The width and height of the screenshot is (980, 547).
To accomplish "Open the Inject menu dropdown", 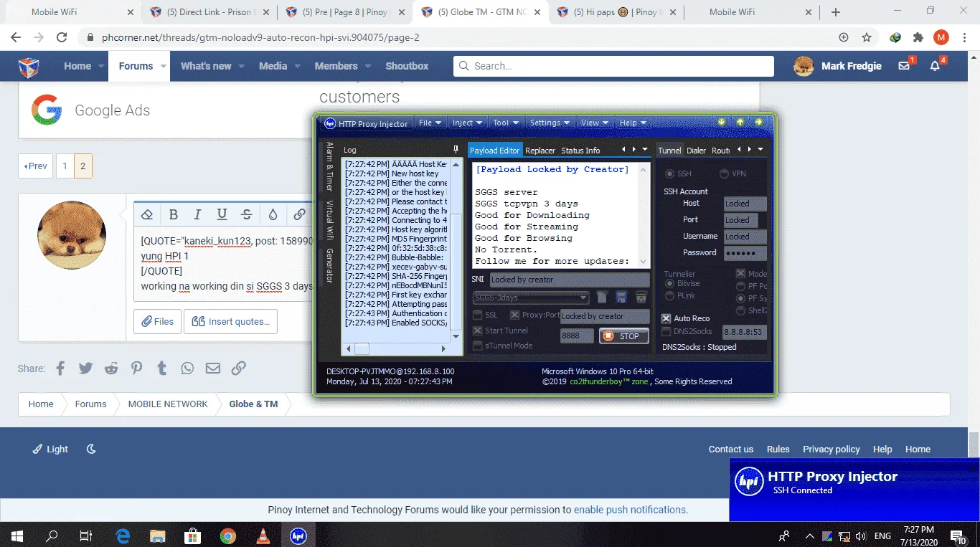I will (468, 123).
